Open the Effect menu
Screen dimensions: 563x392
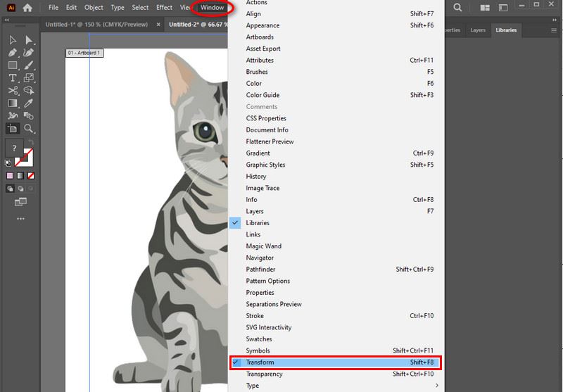coord(164,7)
